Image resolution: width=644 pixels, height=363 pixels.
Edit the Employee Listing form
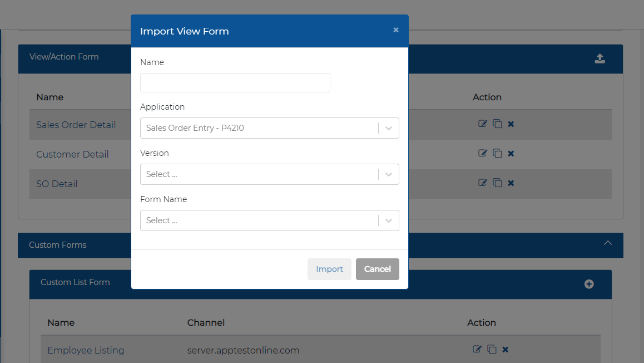point(477,349)
